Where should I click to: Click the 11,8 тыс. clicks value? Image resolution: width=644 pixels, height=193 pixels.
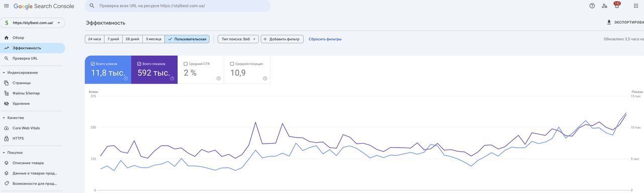pyautogui.click(x=108, y=73)
